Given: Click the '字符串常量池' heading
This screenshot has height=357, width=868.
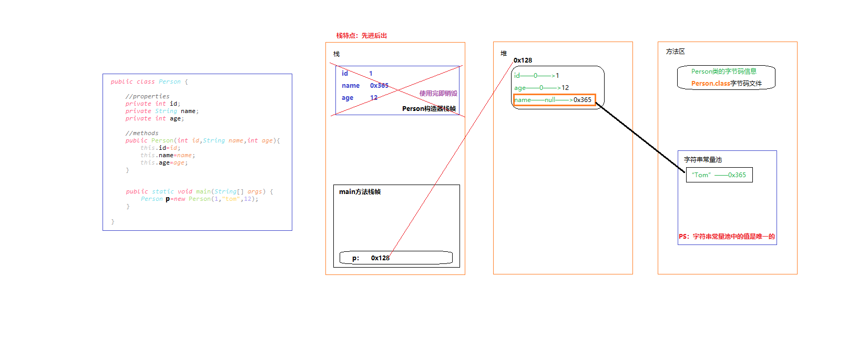Looking at the screenshot, I should tap(703, 160).
